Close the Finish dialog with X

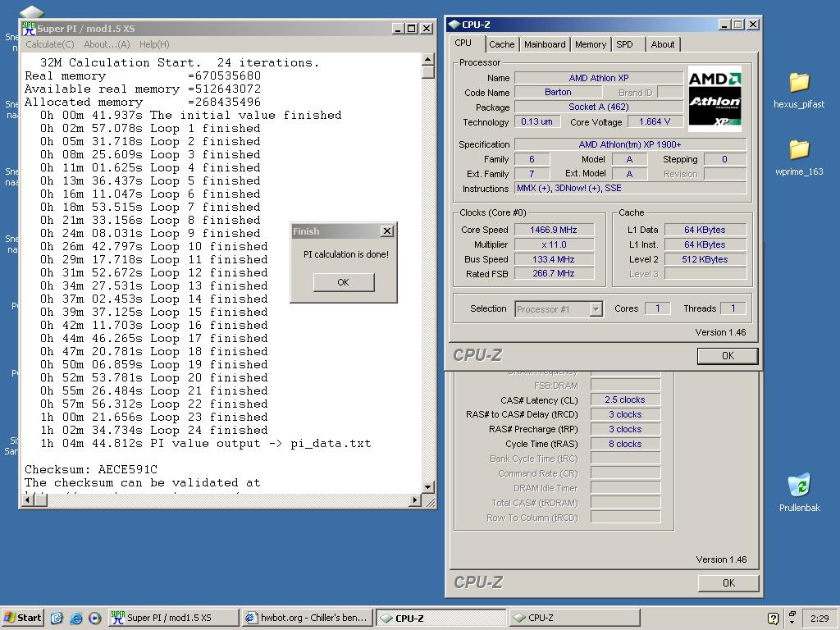pyautogui.click(x=387, y=231)
